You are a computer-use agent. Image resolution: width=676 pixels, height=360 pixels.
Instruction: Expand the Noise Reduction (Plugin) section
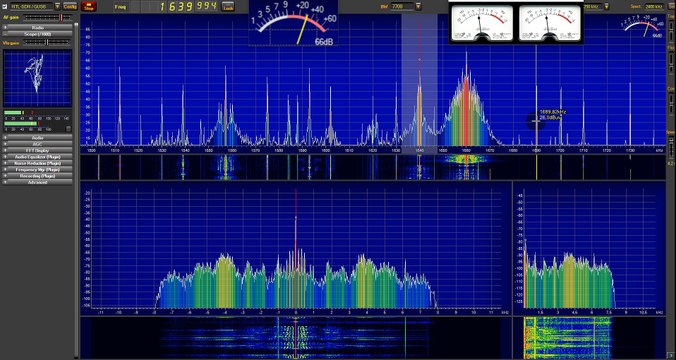tap(38, 163)
